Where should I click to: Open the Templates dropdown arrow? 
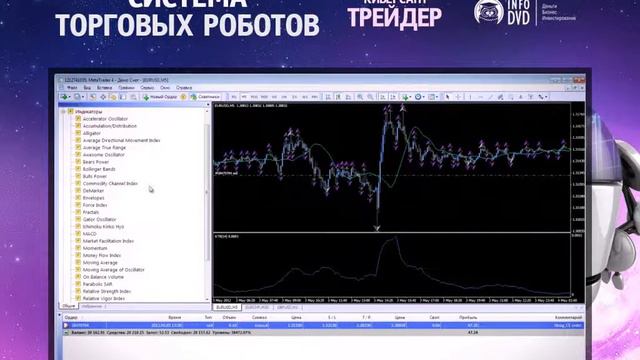[437, 97]
